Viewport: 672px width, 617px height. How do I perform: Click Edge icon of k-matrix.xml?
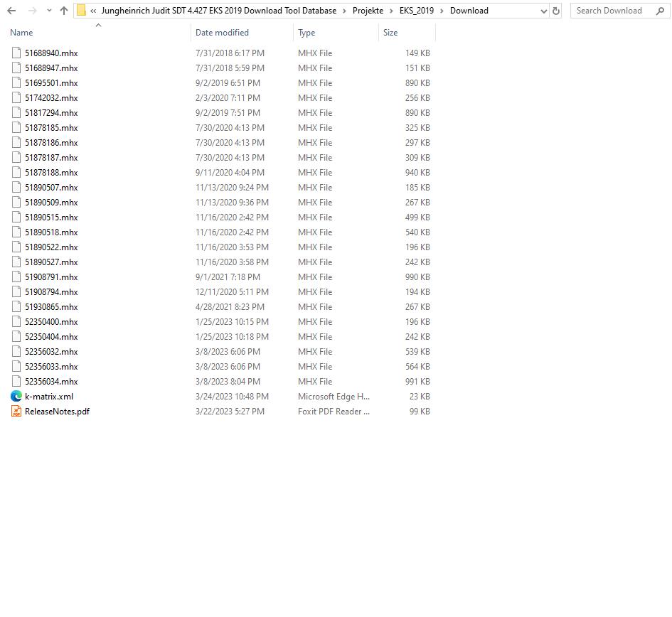pyautogui.click(x=16, y=397)
